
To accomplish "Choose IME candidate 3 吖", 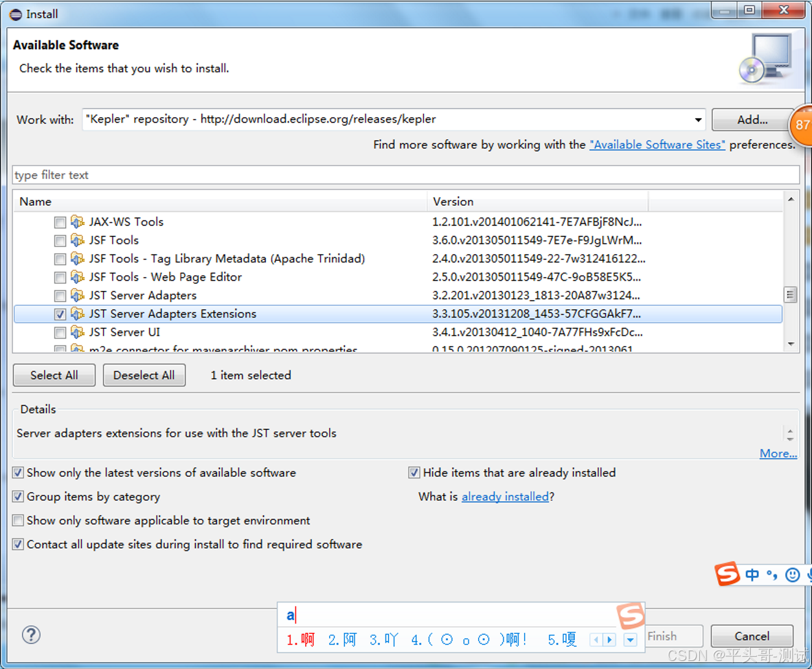I will point(384,640).
